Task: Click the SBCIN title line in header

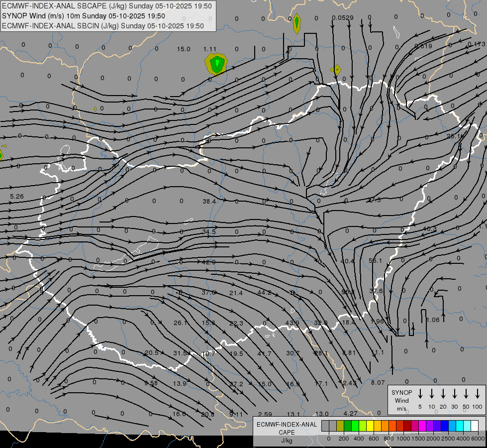Action: tap(103, 26)
